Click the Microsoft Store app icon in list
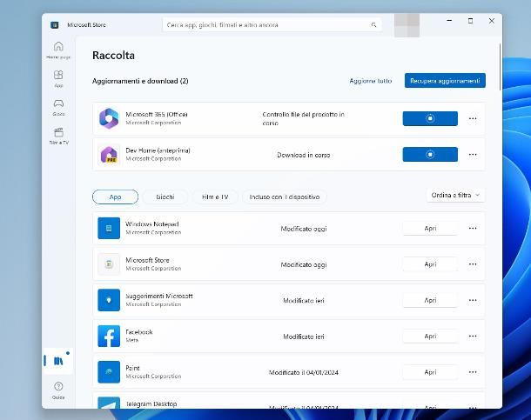Image resolution: width=531 pixels, height=420 pixels. (109, 264)
